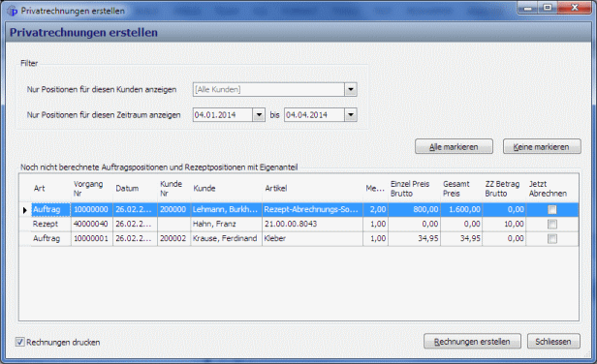Select customer Krause, Ferdinand cell
The height and width of the screenshot is (364, 597).
(226, 238)
